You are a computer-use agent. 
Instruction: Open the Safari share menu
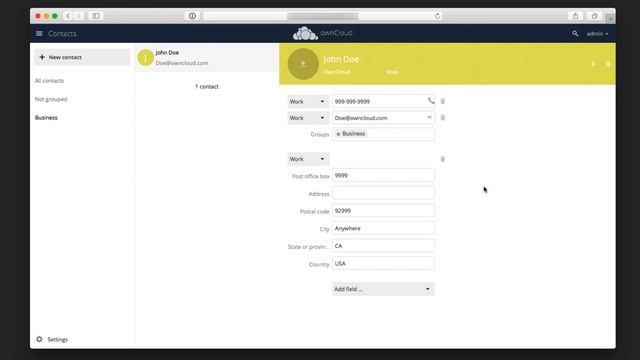[x=576, y=16]
